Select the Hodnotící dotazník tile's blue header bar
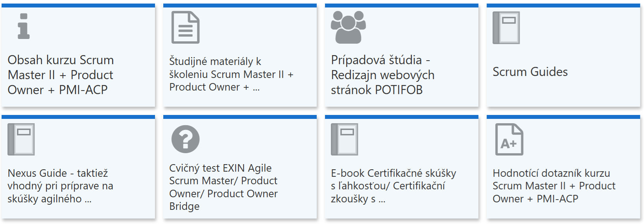The image size is (644, 224). point(563,117)
